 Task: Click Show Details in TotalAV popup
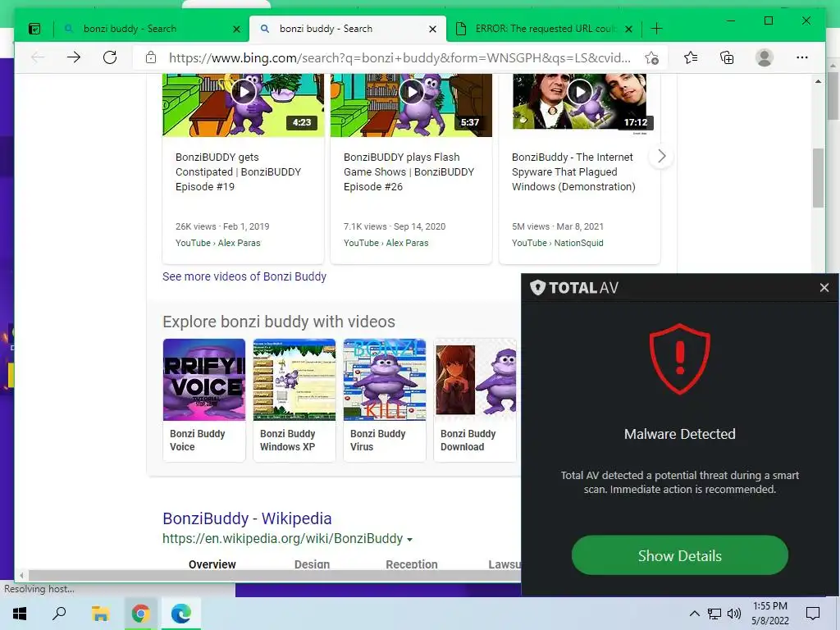(x=680, y=555)
